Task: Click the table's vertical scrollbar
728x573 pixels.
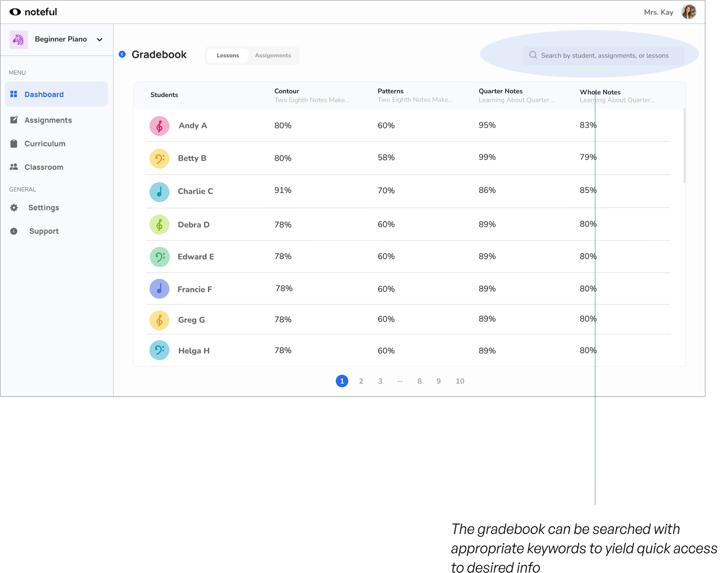Action: 684,146
